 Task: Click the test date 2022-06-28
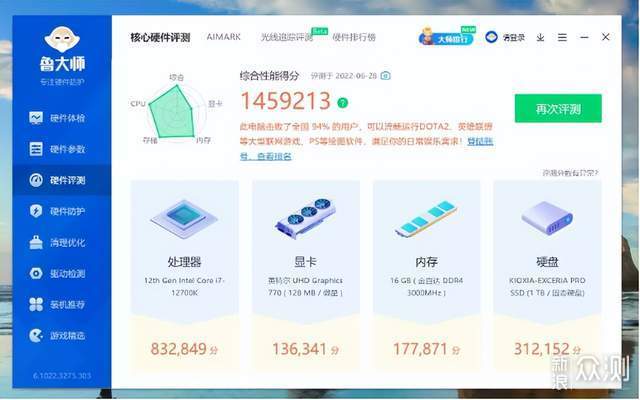356,76
